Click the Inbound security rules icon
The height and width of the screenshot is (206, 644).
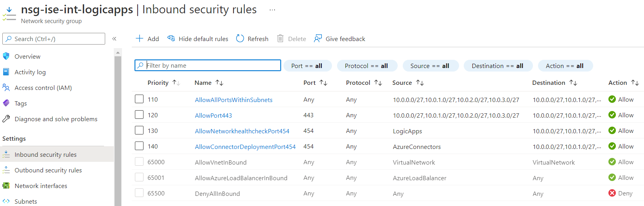6,154
